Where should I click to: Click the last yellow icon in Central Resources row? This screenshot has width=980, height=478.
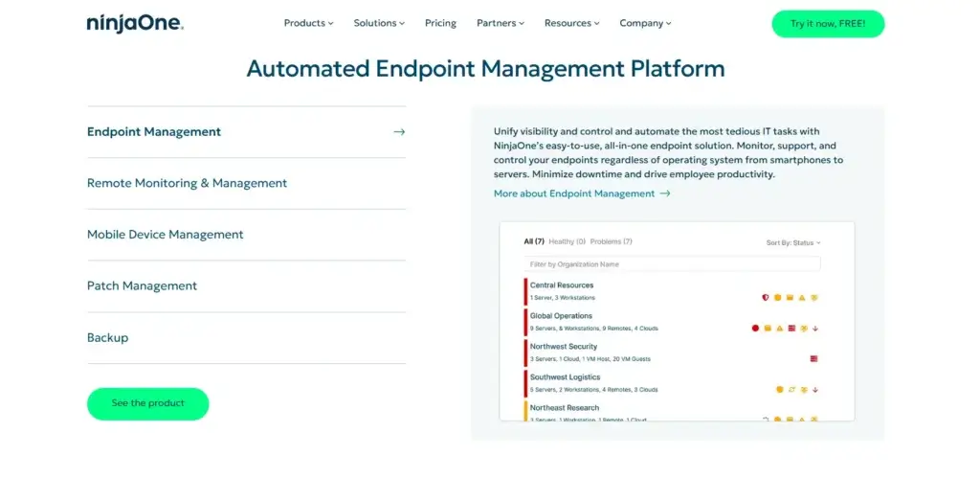click(814, 297)
